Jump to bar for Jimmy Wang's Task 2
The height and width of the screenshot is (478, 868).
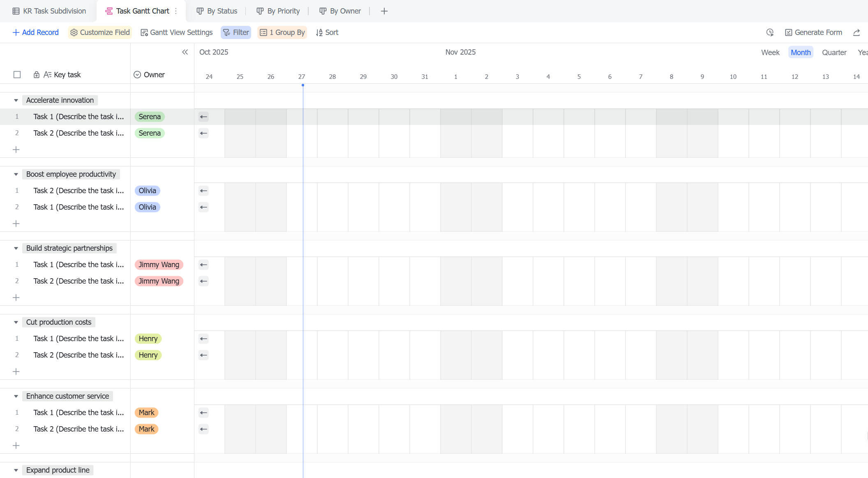pos(203,281)
